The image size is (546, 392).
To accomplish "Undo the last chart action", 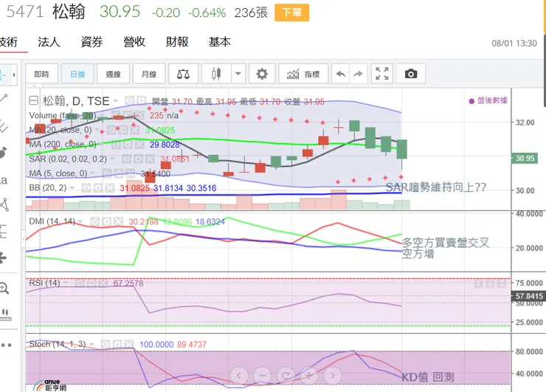I will point(340,74).
